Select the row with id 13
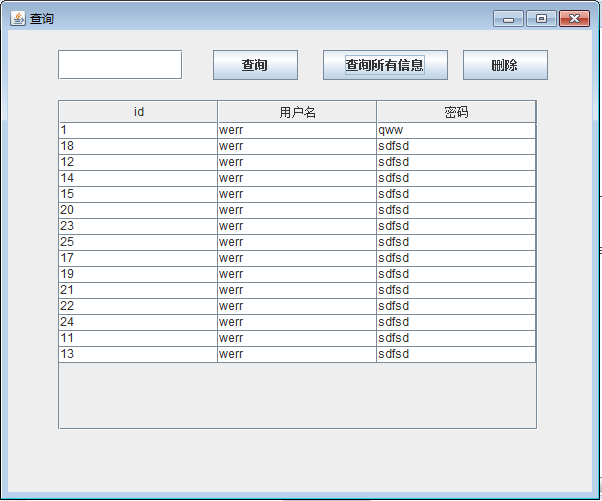 pyautogui.click(x=138, y=354)
